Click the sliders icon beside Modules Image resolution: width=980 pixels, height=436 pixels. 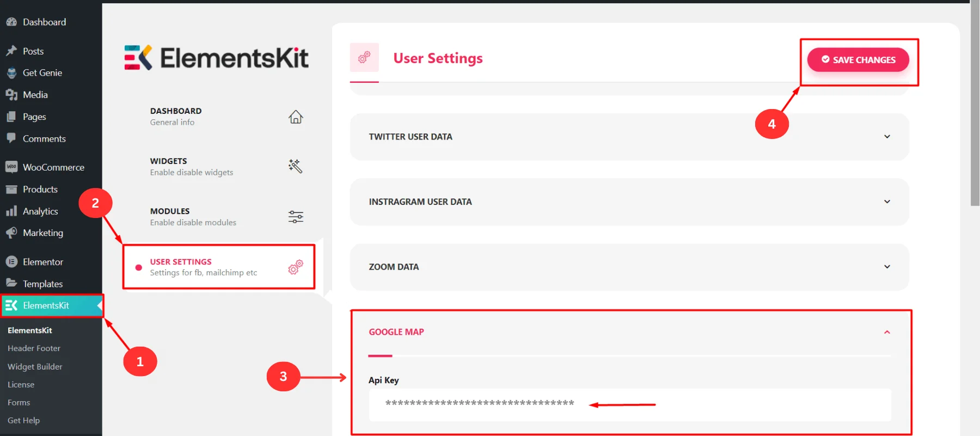(296, 217)
